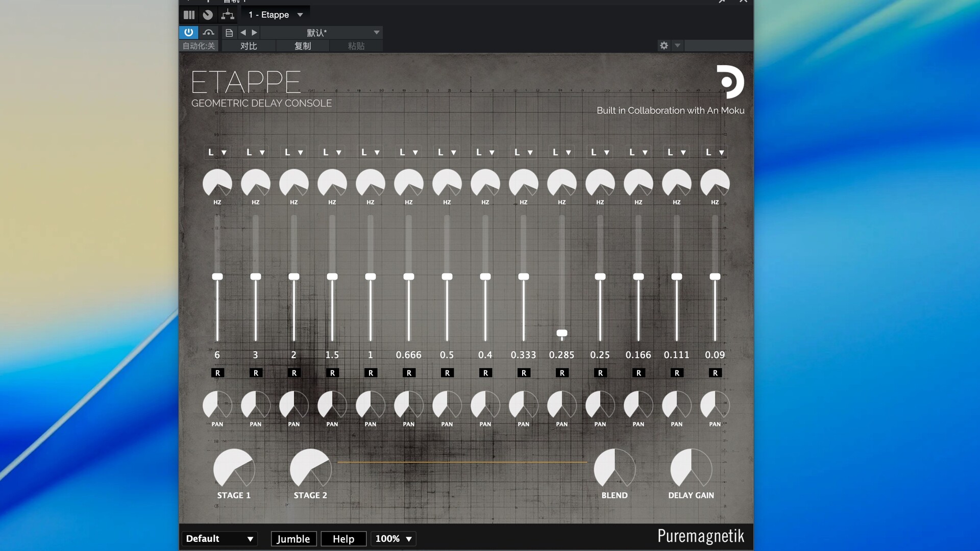Click the Help button

pos(344,539)
